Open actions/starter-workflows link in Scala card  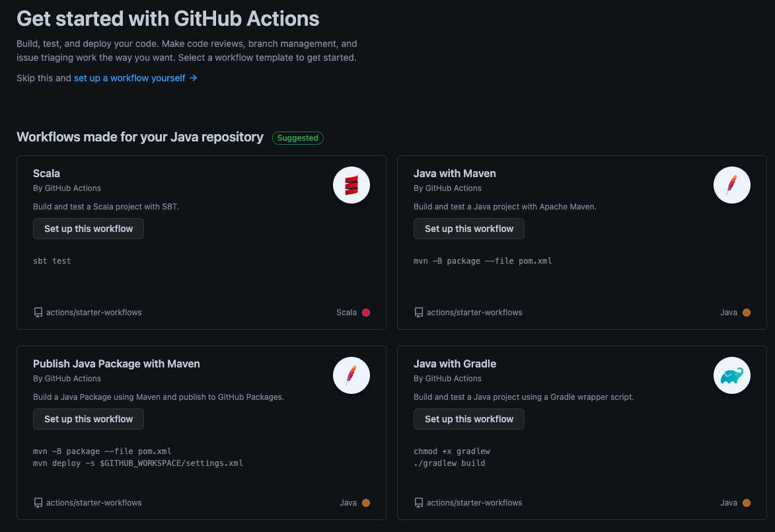[94, 313]
